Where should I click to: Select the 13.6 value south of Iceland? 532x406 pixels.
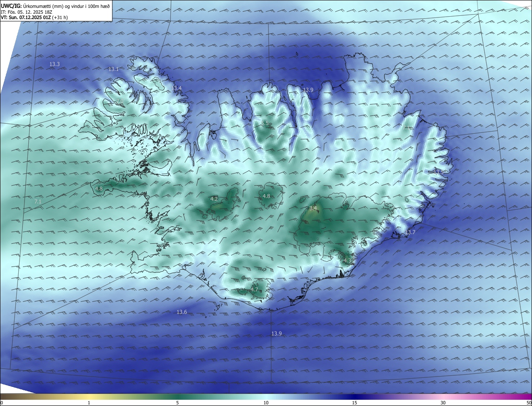pyautogui.click(x=182, y=312)
